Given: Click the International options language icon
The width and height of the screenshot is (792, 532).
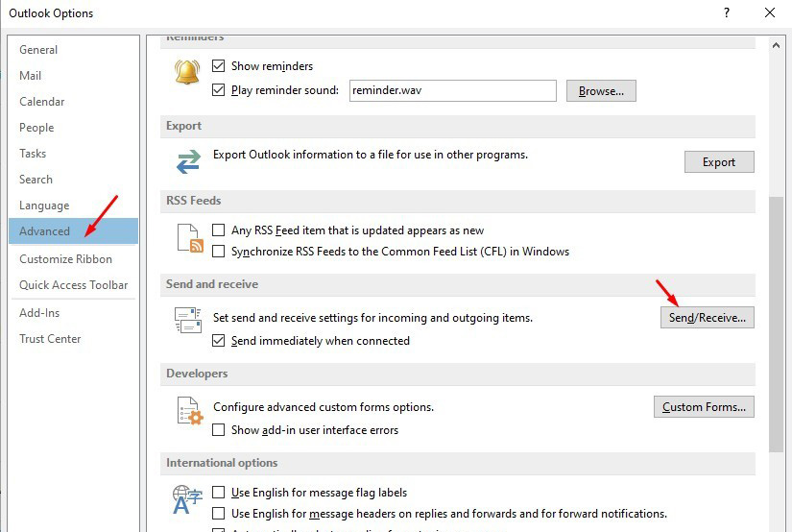Looking at the screenshot, I should (x=188, y=500).
